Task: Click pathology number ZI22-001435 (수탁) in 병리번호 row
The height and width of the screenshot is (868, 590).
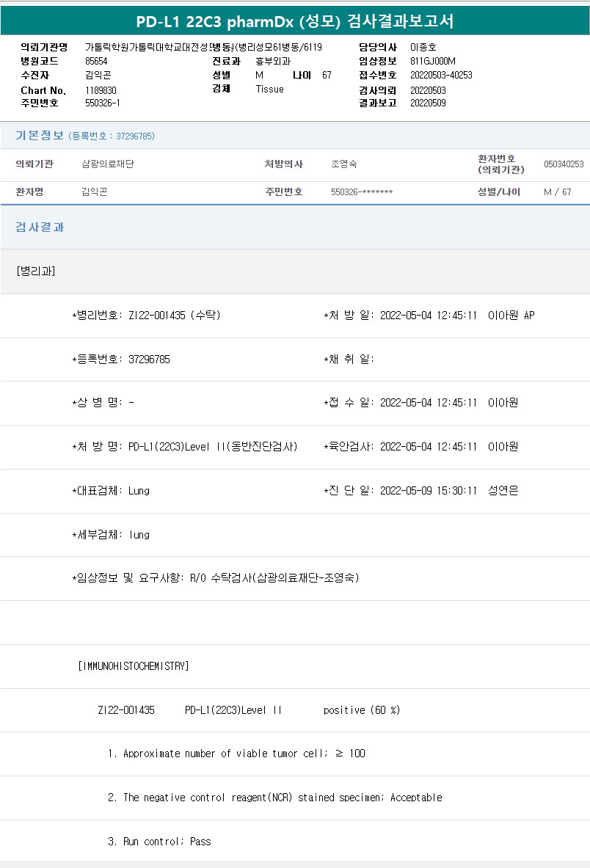Action: [x=174, y=316]
